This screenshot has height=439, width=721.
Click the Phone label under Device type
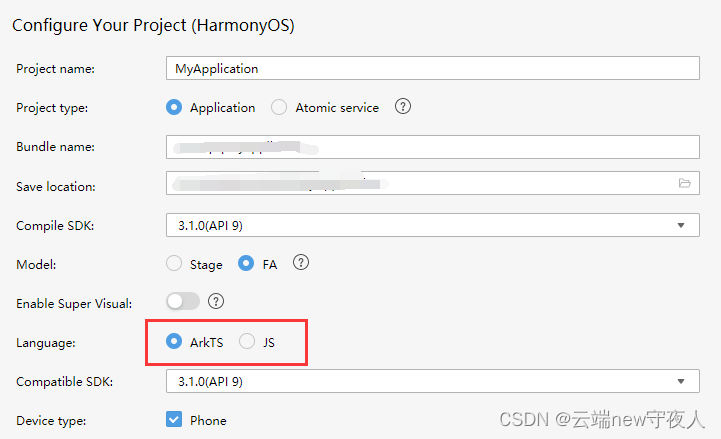point(208,421)
